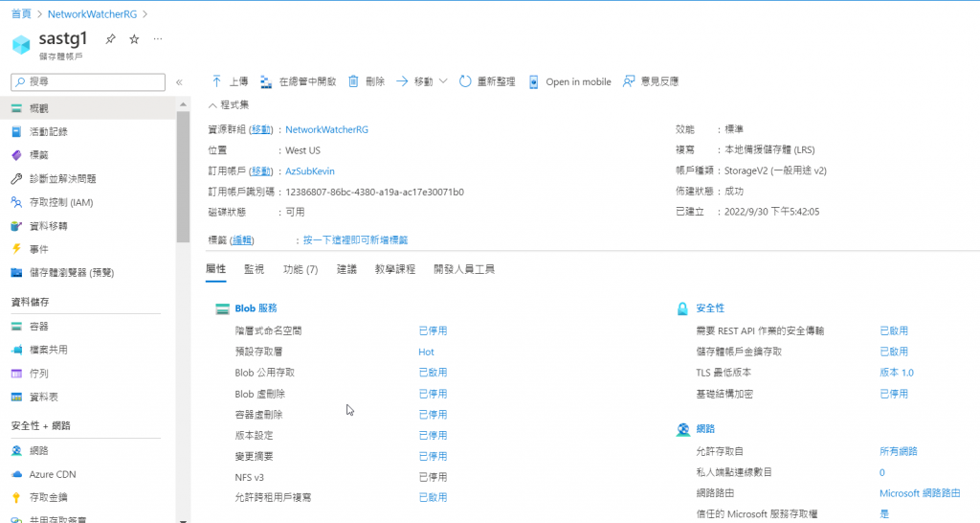Click the feedback person icon

[x=629, y=81]
